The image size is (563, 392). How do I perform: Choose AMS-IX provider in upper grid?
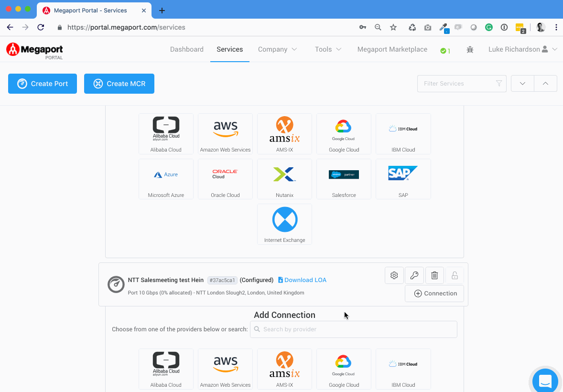[x=284, y=134]
